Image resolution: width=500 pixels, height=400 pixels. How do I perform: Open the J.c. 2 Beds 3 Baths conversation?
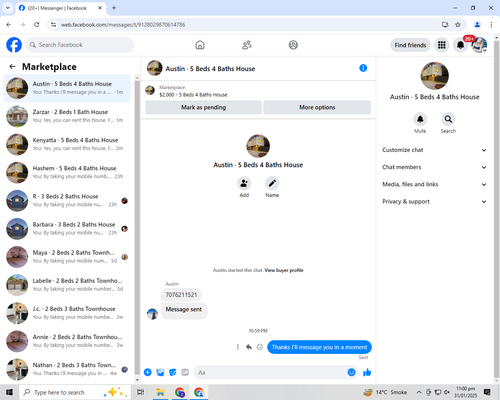(x=67, y=313)
